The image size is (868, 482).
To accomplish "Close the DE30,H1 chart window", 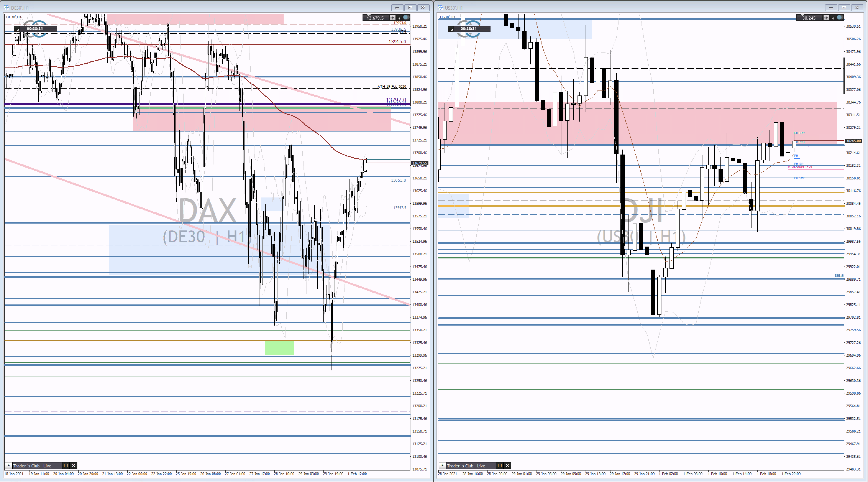I will pos(423,7).
